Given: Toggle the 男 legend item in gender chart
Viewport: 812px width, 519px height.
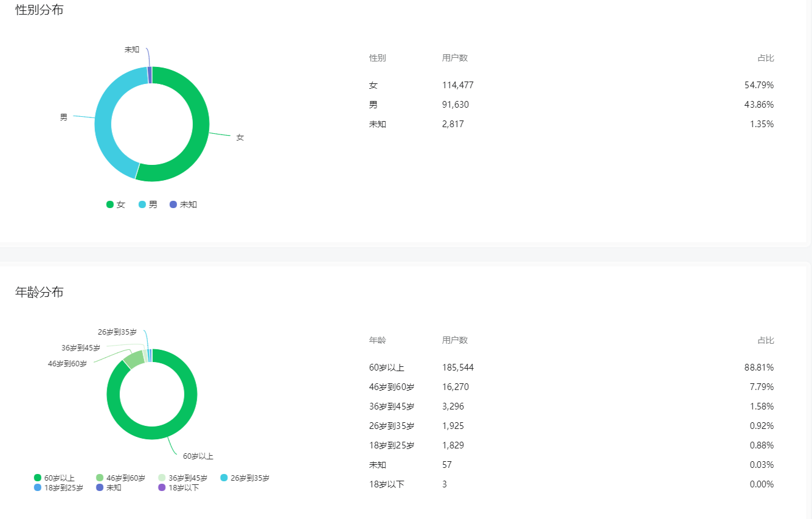Looking at the screenshot, I should (148, 204).
